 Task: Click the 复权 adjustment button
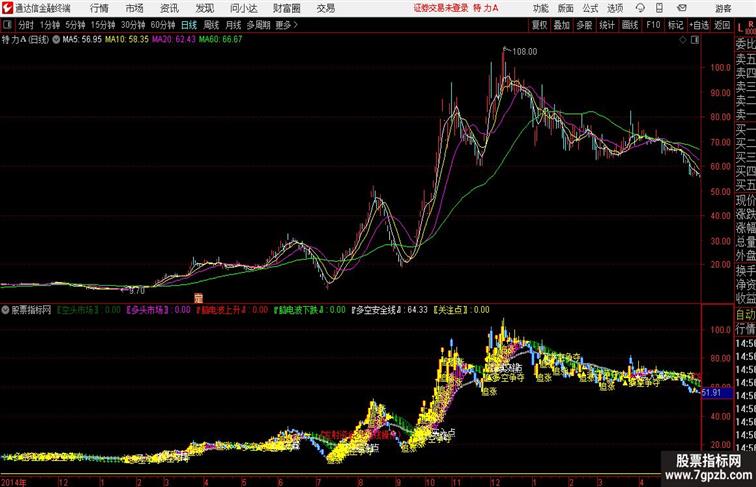(540, 25)
